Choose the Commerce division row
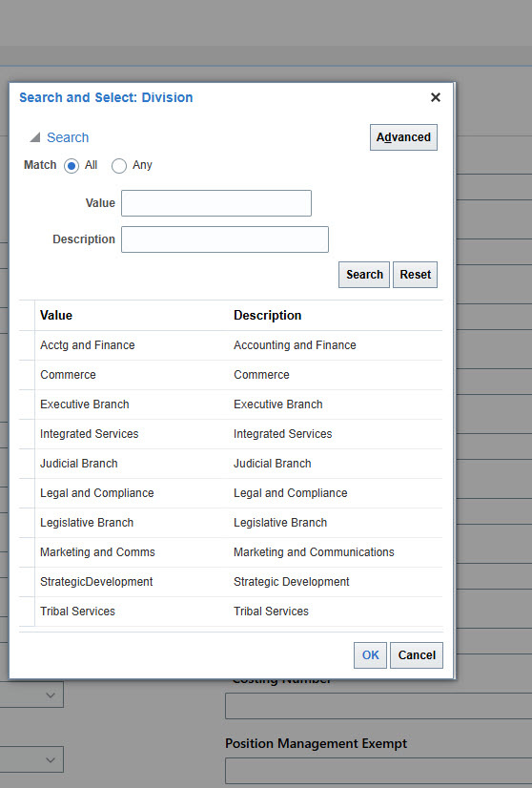The height and width of the screenshot is (788, 532). click(231, 375)
